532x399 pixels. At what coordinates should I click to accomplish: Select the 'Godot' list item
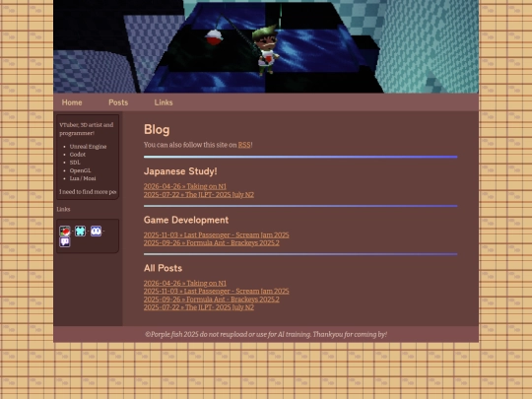click(x=78, y=155)
